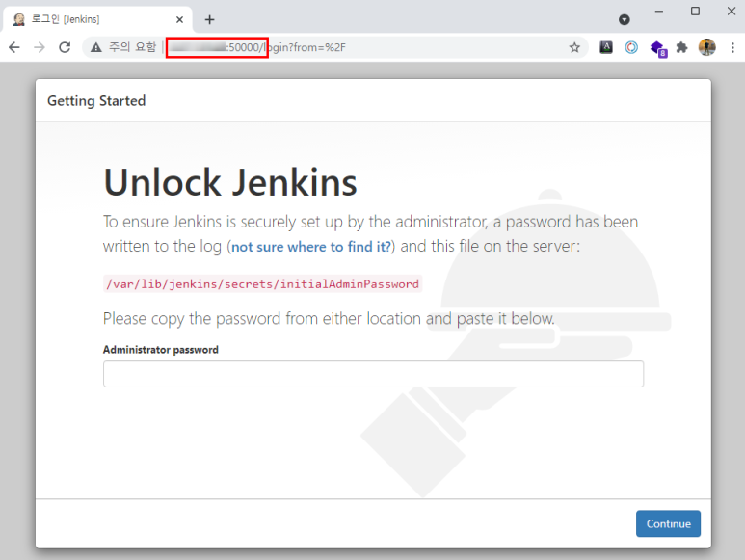Click the Administrator password label
The width and height of the screenshot is (745, 560).
(x=161, y=350)
